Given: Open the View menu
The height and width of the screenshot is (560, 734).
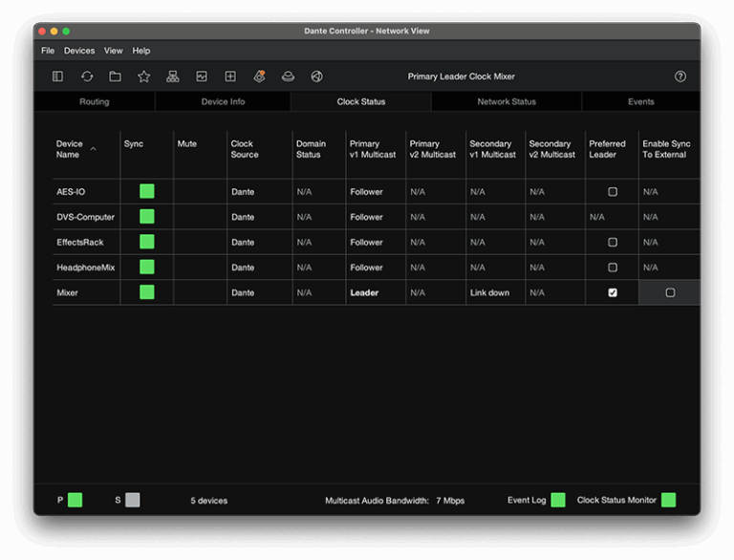Looking at the screenshot, I should coord(113,51).
